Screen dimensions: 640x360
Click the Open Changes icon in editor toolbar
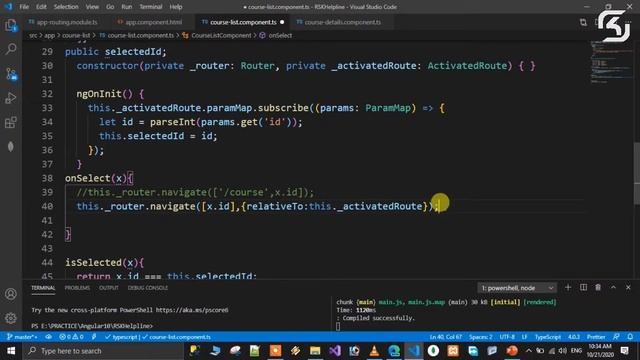[583, 22]
